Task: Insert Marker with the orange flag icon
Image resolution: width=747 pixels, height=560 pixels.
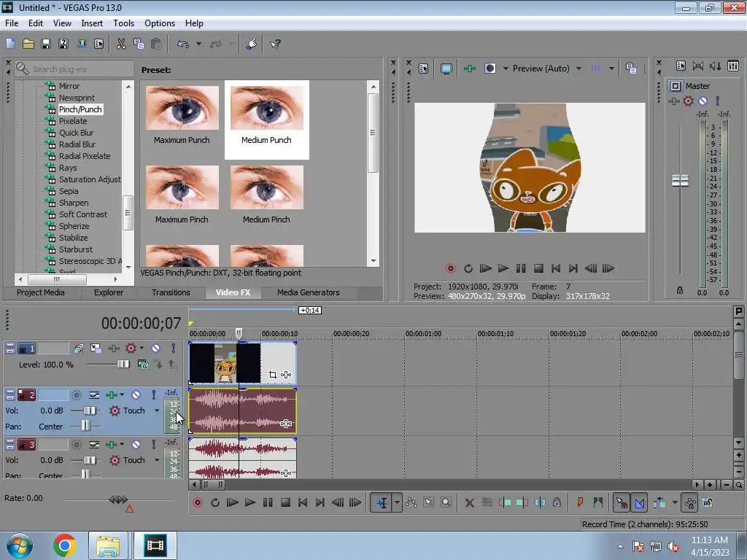Action: [580, 502]
